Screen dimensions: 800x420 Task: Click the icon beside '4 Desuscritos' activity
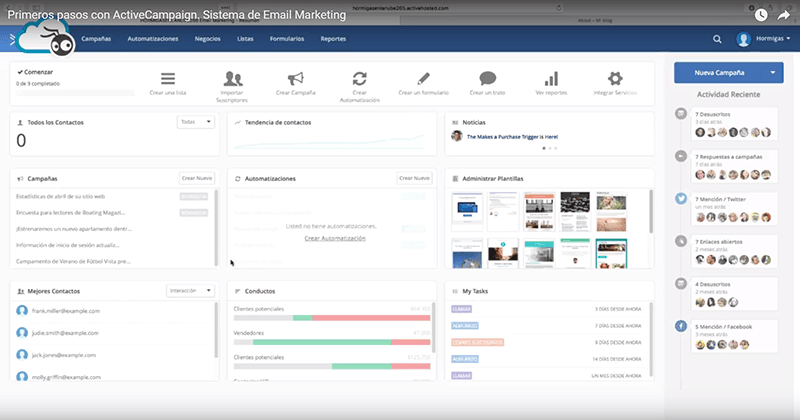point(681,283)
